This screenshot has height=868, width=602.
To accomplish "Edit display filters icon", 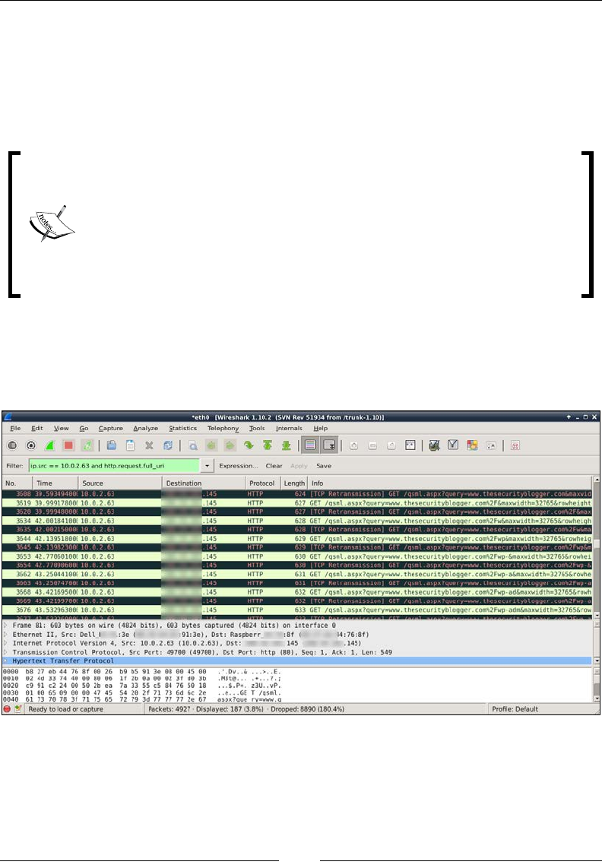I will pyautogui.click(x=453, y=445).
